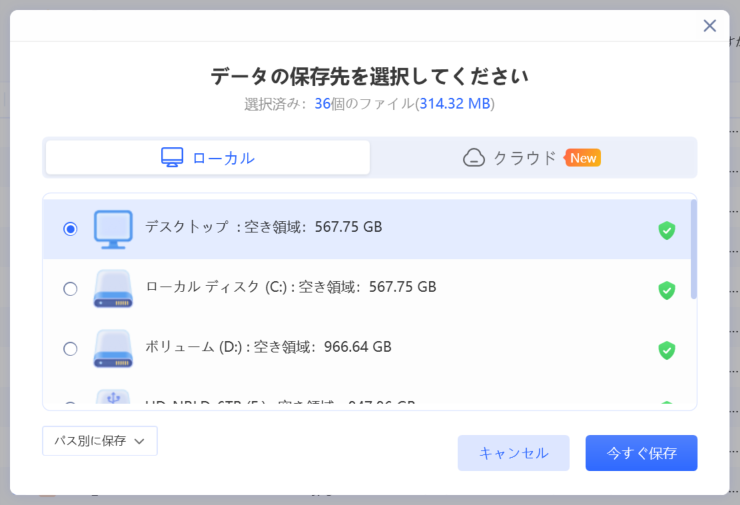The width and height of the screenshot is (740, 505).
Task: Select the デスクトップ radio button
Action: click(70, 229)
